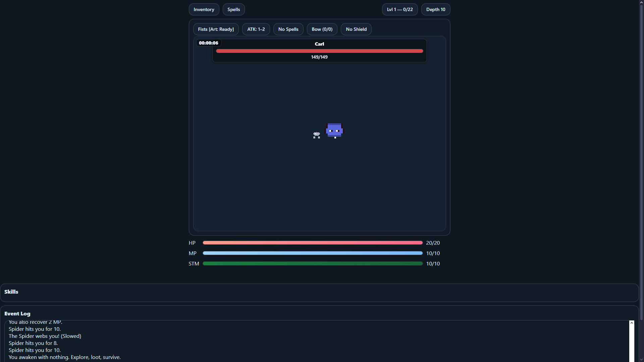
Task: Click the Event Log heading
Action: tap(17, 313)
